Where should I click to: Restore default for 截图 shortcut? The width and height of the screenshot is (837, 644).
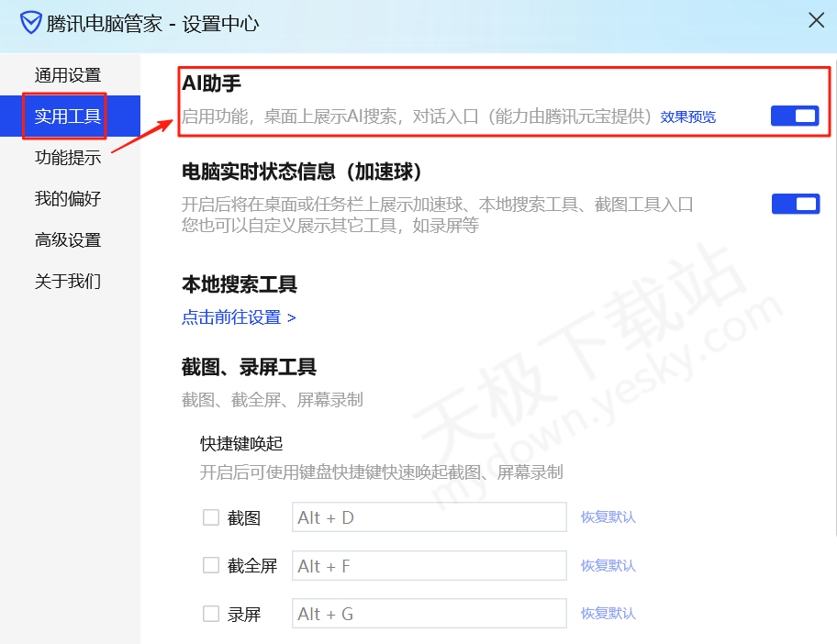[608, 517]
